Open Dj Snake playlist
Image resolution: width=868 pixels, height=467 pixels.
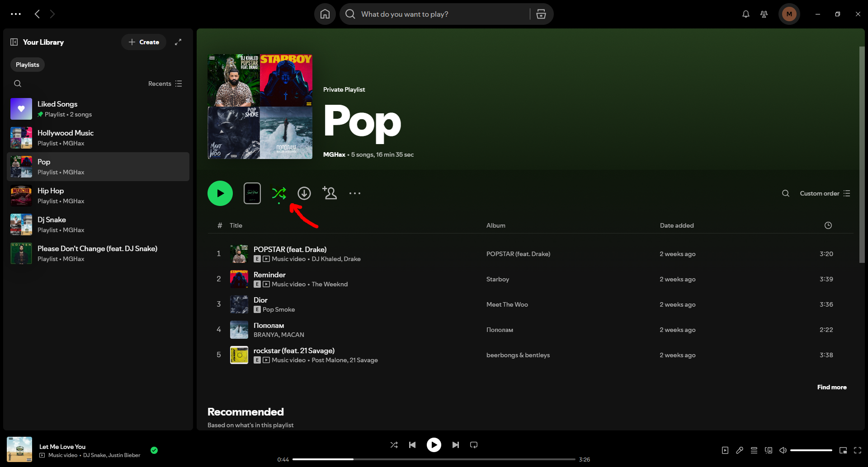[98, 224]
